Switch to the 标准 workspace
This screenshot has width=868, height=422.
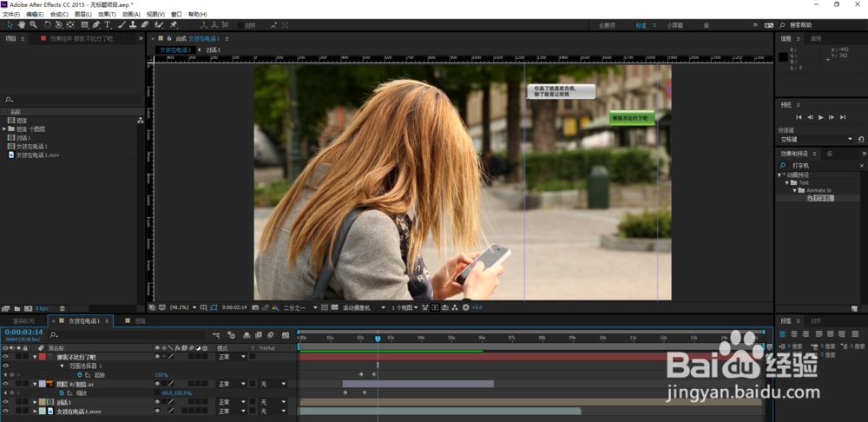click(641, 25)
